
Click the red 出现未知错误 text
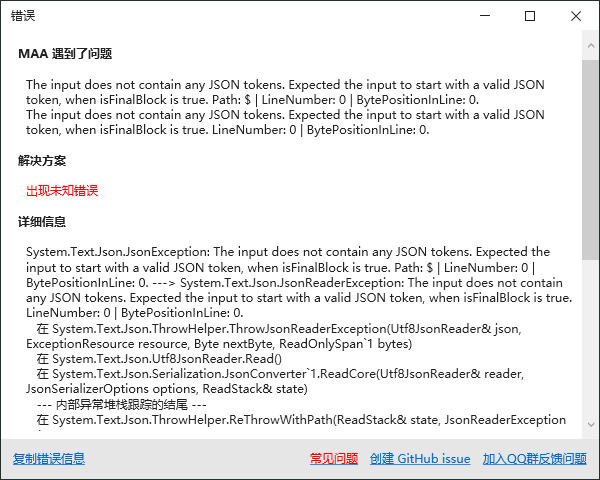tap(62, 191)
